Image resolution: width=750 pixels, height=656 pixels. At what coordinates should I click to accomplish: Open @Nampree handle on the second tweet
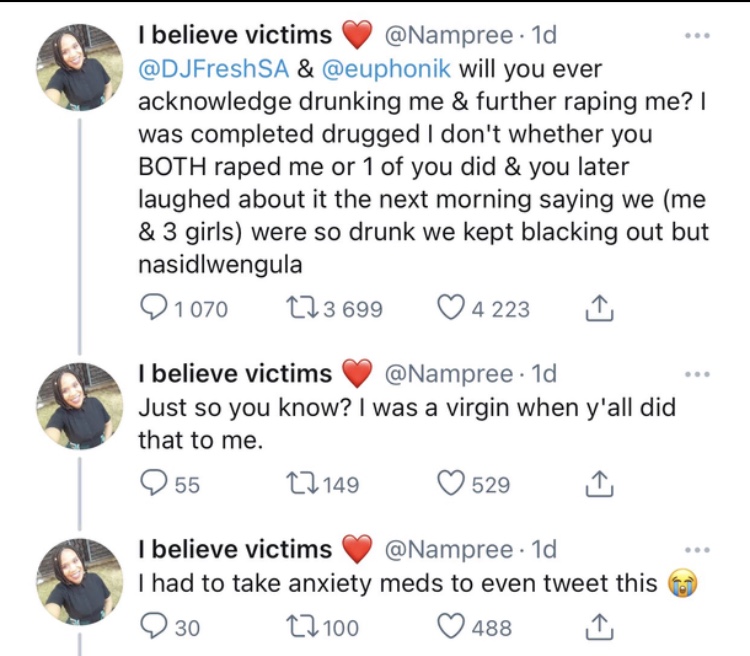coord(449,374)
